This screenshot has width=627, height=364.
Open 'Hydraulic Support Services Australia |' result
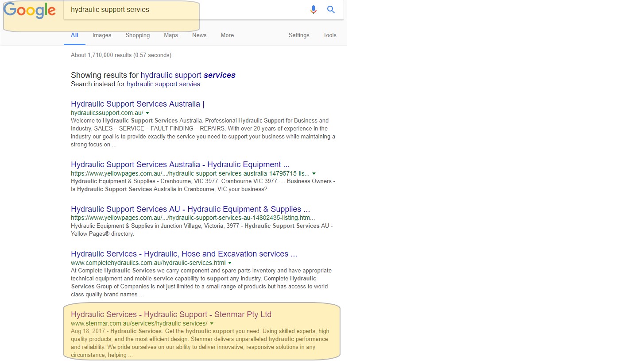click(138, 104)
